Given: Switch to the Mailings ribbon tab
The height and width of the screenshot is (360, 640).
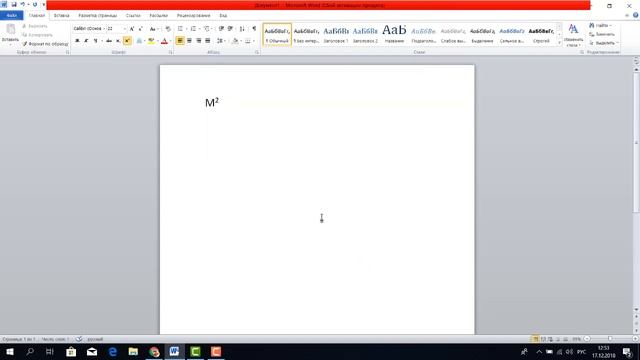Looking at the screenshot, I should pos(158,16).
